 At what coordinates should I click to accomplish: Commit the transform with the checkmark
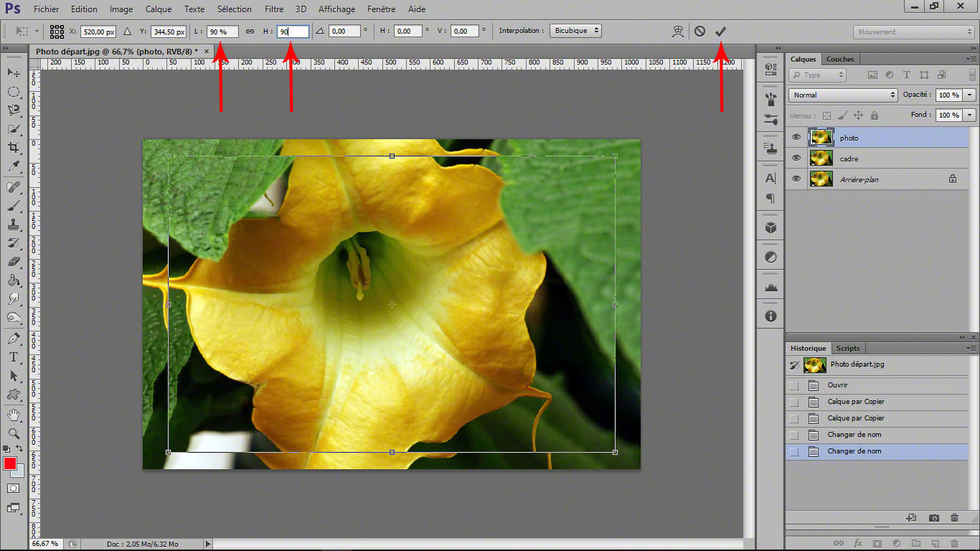[721, 32]
